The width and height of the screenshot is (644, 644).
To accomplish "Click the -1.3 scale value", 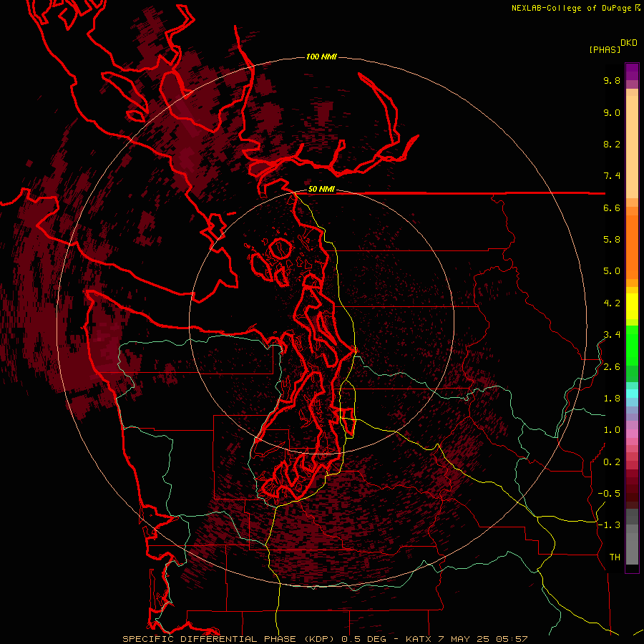I will (x=609, y=525).
